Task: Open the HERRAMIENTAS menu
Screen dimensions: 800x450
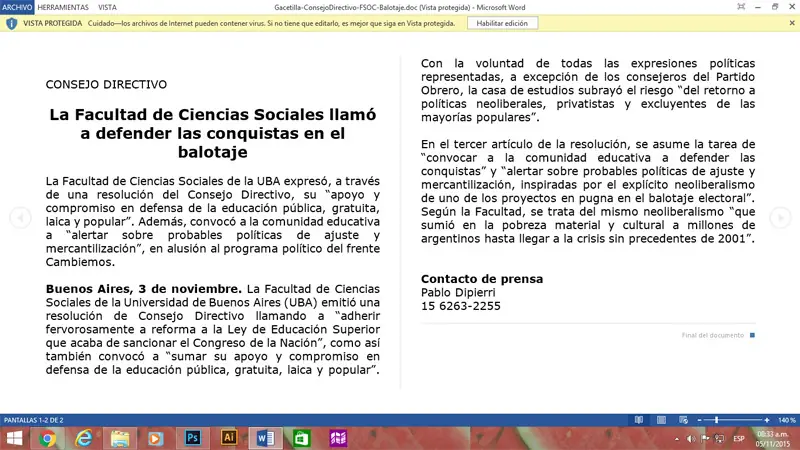Action: 63,7
